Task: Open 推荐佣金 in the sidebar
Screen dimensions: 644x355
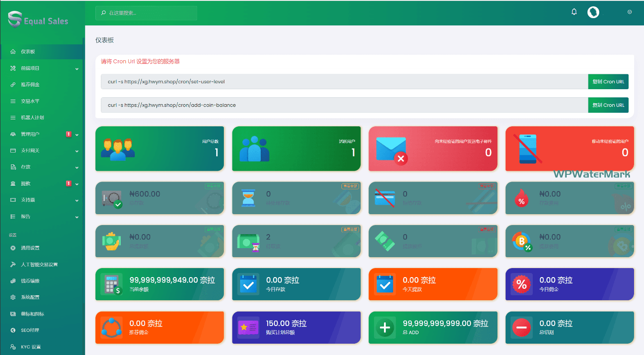Action: coord(30,85)
